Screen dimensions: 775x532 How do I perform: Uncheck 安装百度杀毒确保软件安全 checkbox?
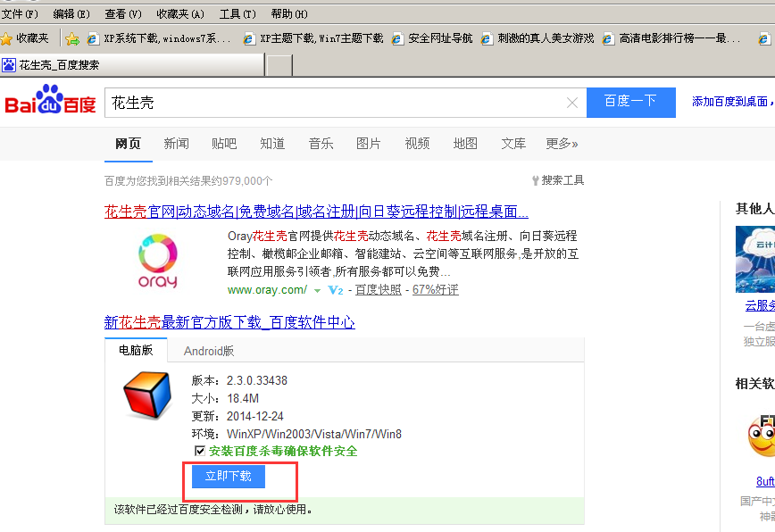click(200, 451)
